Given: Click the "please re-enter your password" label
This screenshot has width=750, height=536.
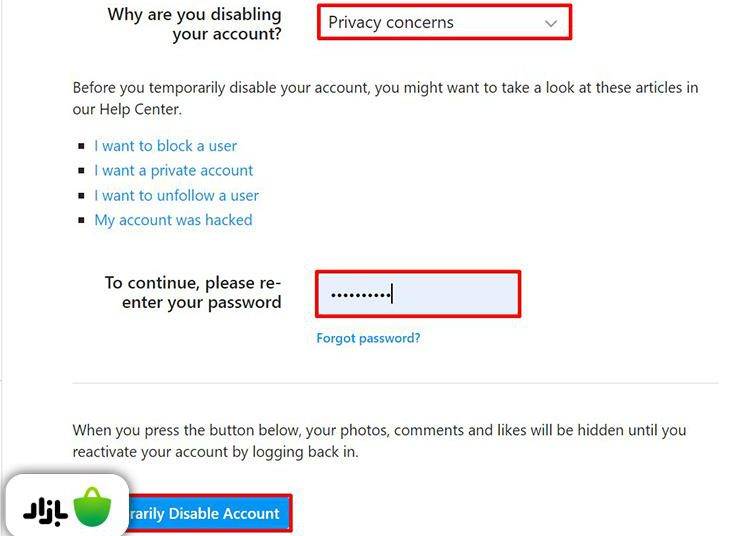Looking at the screenshot, I should pos(193,292).
